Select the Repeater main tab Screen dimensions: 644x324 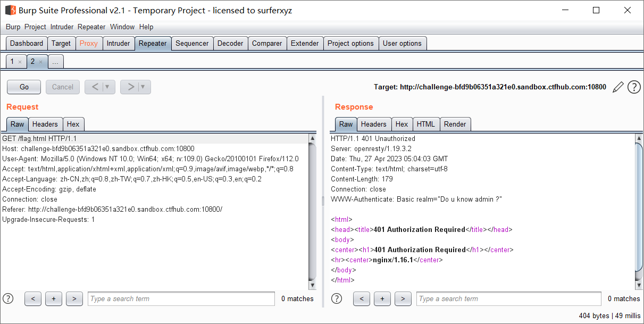tap(153, 44)
